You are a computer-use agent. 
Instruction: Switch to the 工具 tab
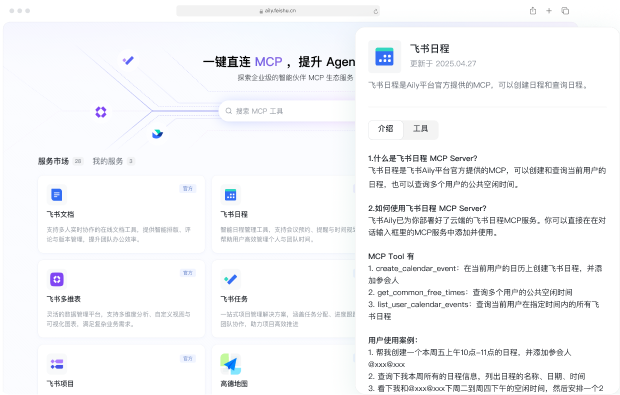pos(420,129)
